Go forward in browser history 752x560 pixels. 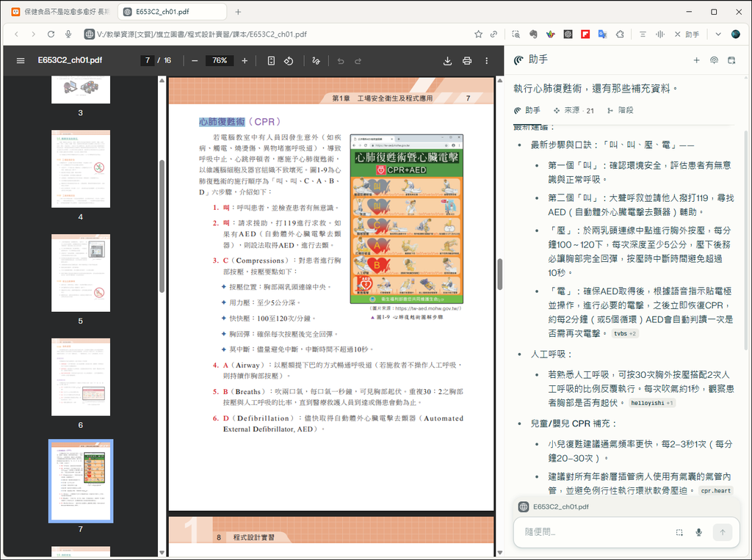[33, 34]
